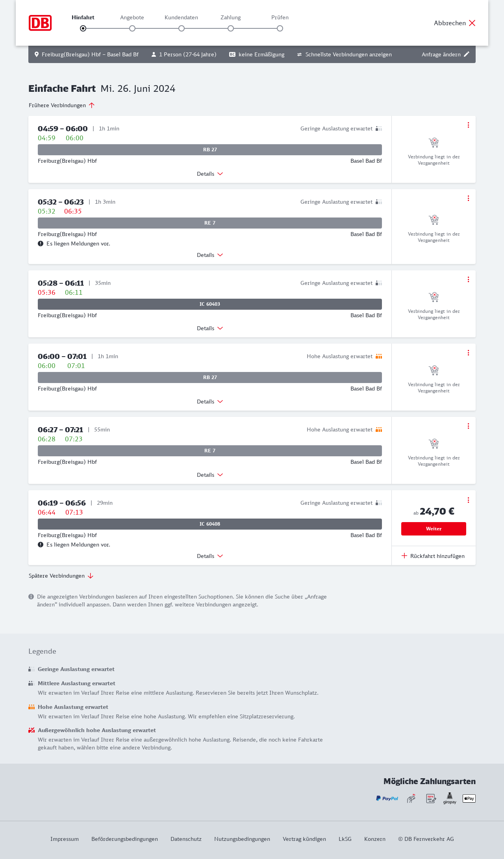Load Spätere Verbindungen
This screenshot has width=504, height=859.
pos(61,576)
